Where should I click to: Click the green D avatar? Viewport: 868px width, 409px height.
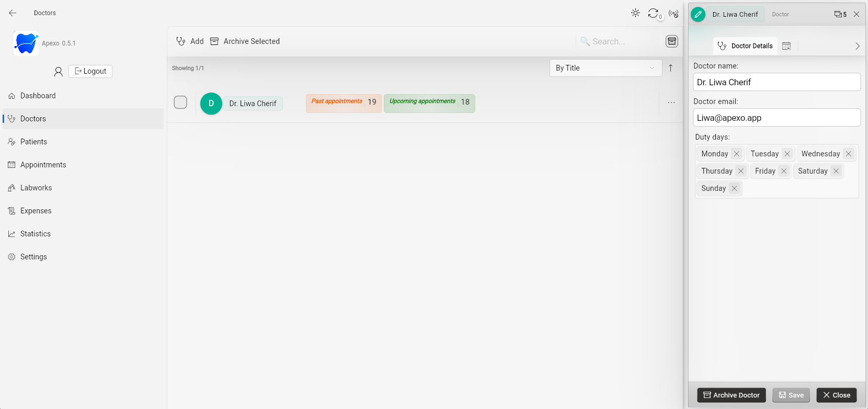pyautogui.click(x=211, y=104)
